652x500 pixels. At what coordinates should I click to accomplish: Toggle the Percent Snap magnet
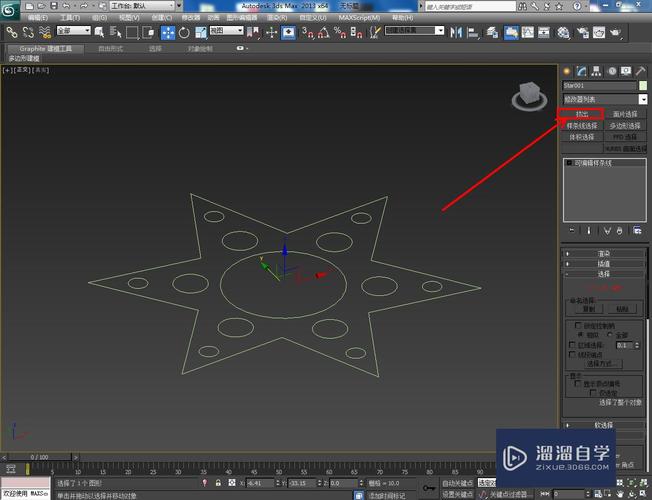click(x=340, y=32)
